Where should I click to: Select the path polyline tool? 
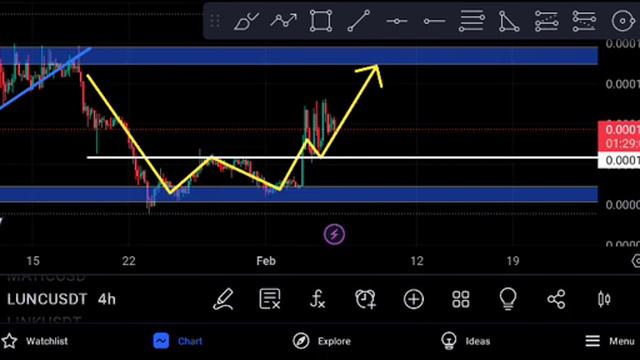coord(283,20)
